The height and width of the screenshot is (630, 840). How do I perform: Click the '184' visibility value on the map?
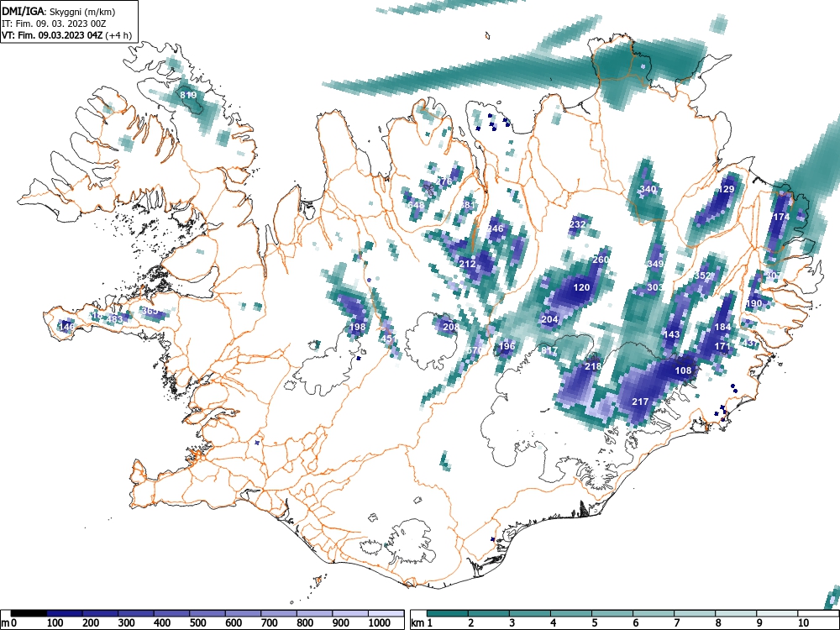click(x=722, y=327)
